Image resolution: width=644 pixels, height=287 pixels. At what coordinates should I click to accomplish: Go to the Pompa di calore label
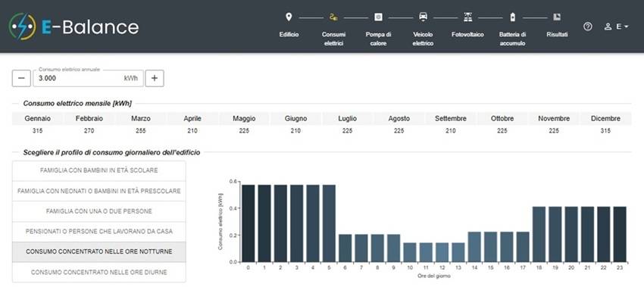click(x=378, y=39)
